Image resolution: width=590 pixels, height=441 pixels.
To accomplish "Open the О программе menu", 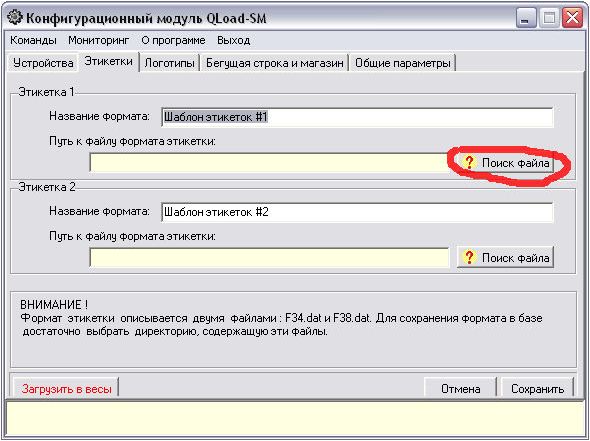I will 173,40.
